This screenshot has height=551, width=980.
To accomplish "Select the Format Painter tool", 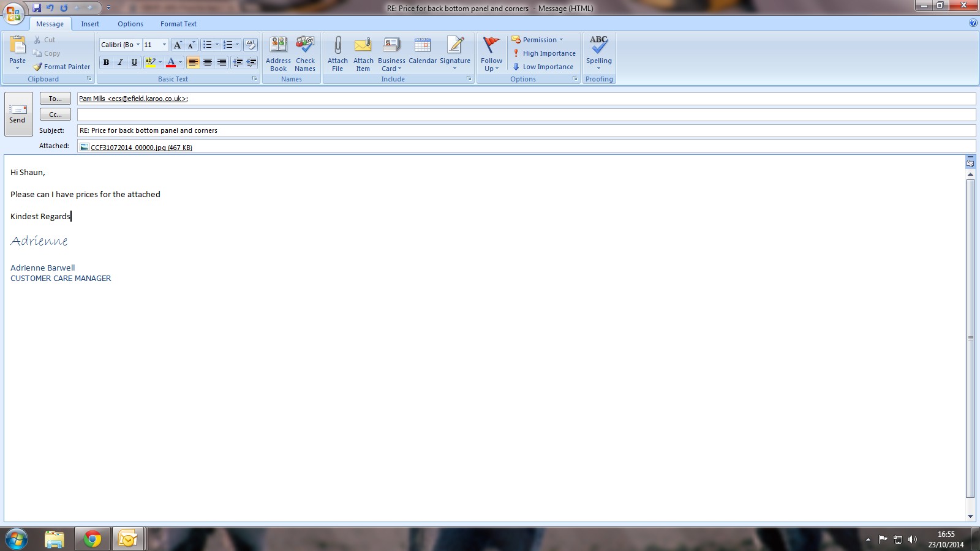I will (x=62, y=67).
